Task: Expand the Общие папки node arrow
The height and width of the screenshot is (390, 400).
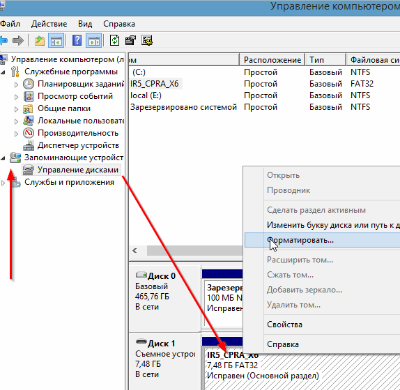Action: (x=16, y=109)
